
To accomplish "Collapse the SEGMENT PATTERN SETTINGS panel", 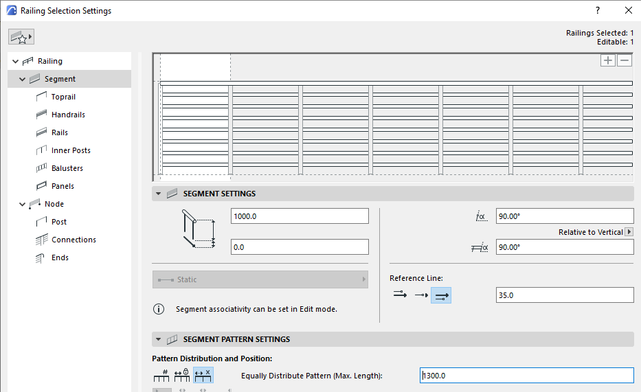I will [159, 339].
